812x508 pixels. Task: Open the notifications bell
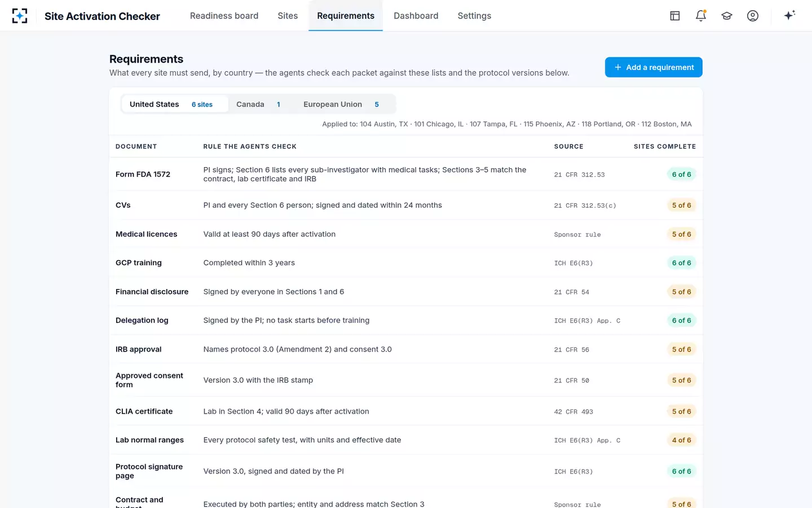coord(701,16)
